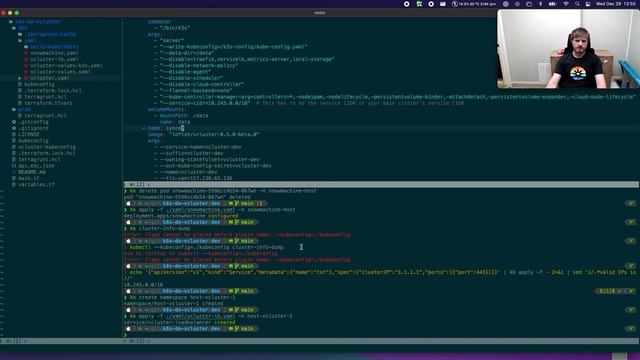Click the vcluster-kubeconfig file icon
Image resolution: width=640 pixels, height=360 pixels.
14,147
